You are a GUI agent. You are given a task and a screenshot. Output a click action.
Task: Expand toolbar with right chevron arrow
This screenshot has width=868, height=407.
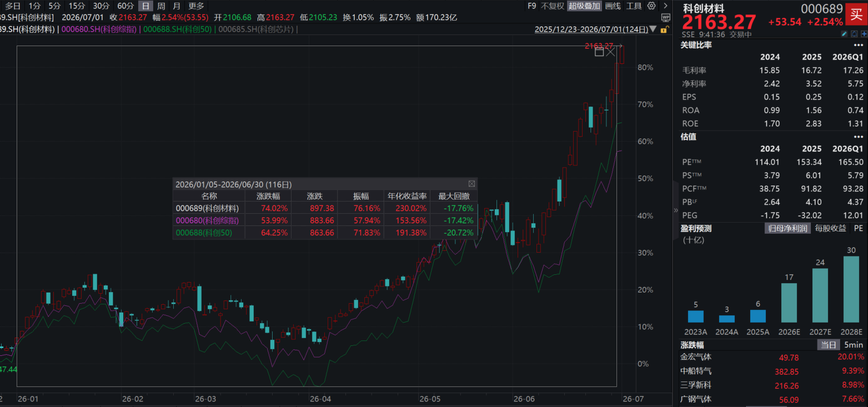pyautogui.click(x=665, y=6)
